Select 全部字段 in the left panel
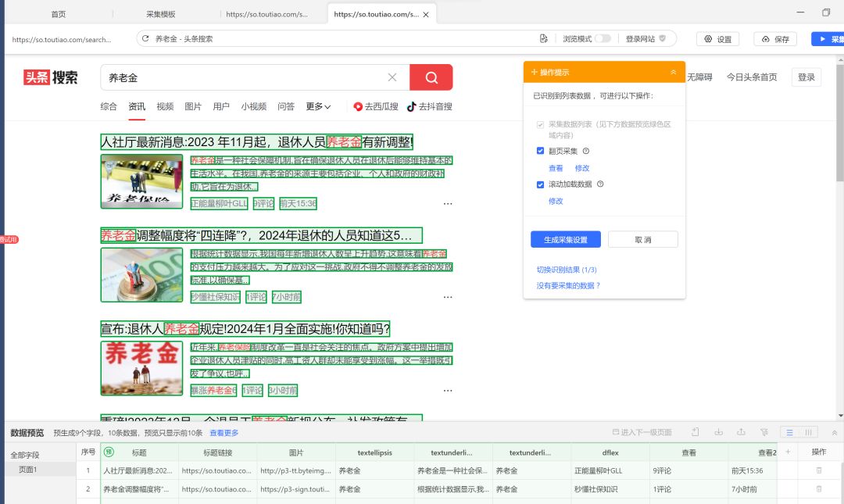844x504 pixels. (x=25, y=455)
